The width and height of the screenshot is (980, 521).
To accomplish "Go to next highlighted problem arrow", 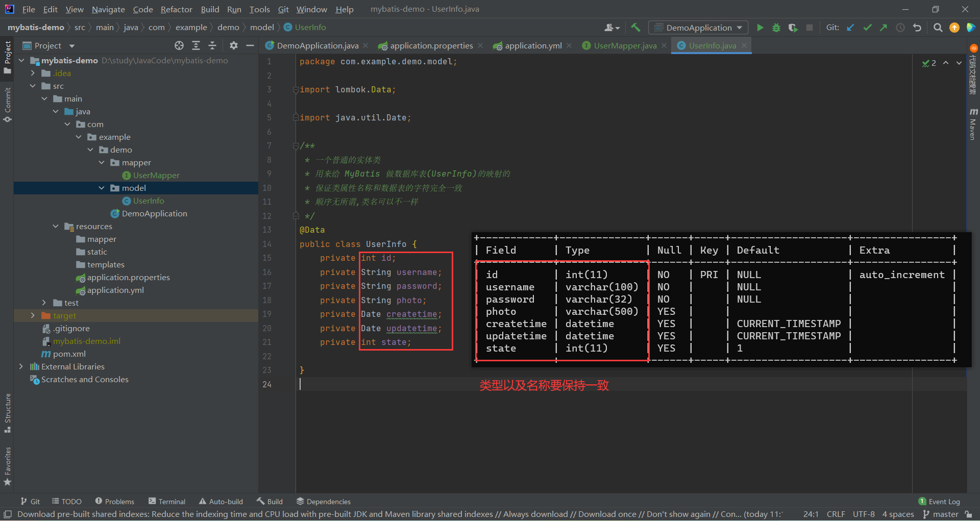I will click(x=959, y=63).
